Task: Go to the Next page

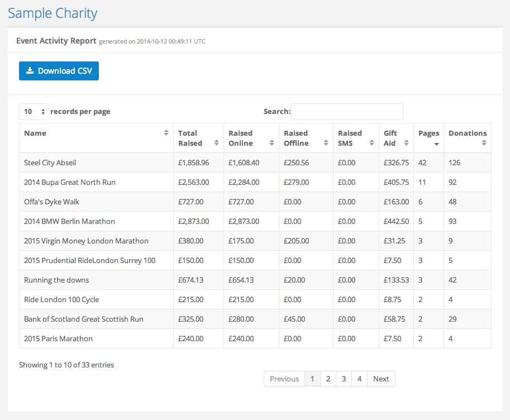Action: (x=381, y=379)
